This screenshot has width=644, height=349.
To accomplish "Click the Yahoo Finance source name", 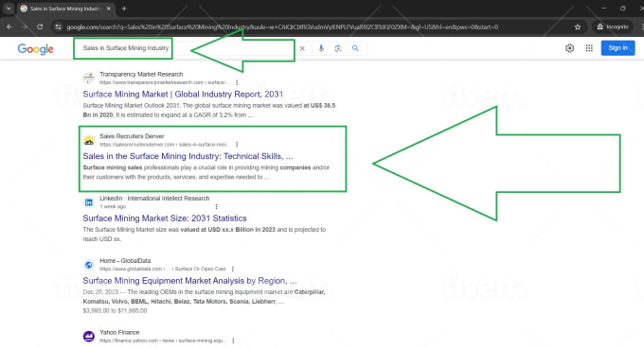I will tap(119, 332).
